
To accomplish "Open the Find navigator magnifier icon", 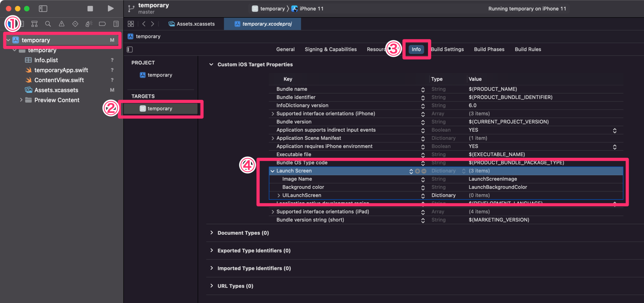I will [x=48, y=24].
